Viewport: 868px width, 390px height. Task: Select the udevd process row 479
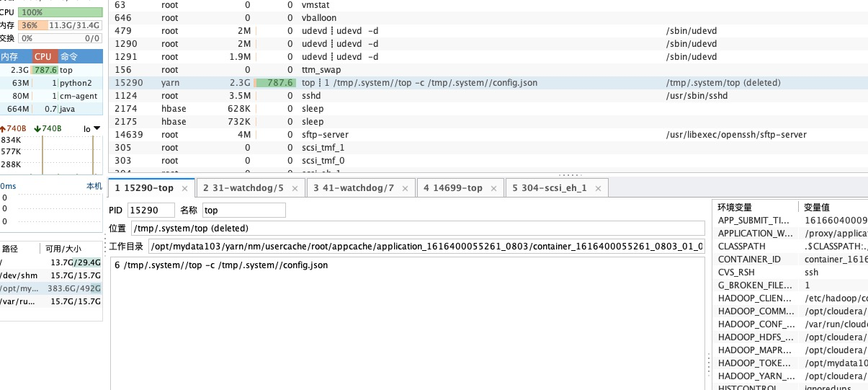coord(488,31)
